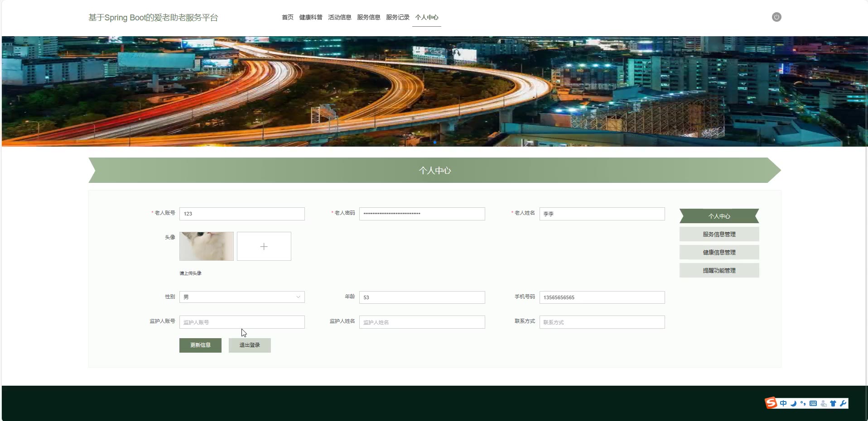Select 个人中心 in the top navigation

(427, 17)
